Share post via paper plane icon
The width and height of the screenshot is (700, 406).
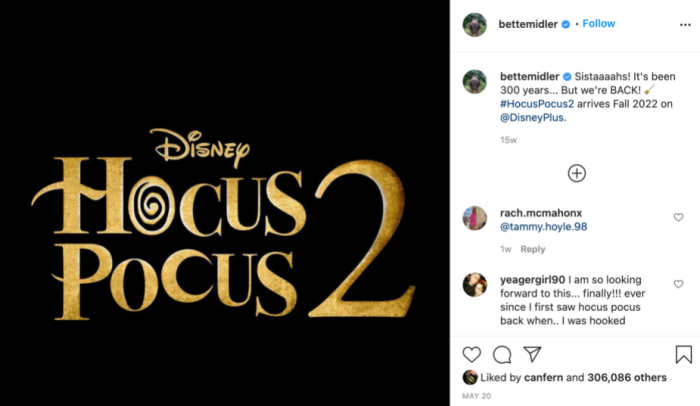[x=533, y=354]
